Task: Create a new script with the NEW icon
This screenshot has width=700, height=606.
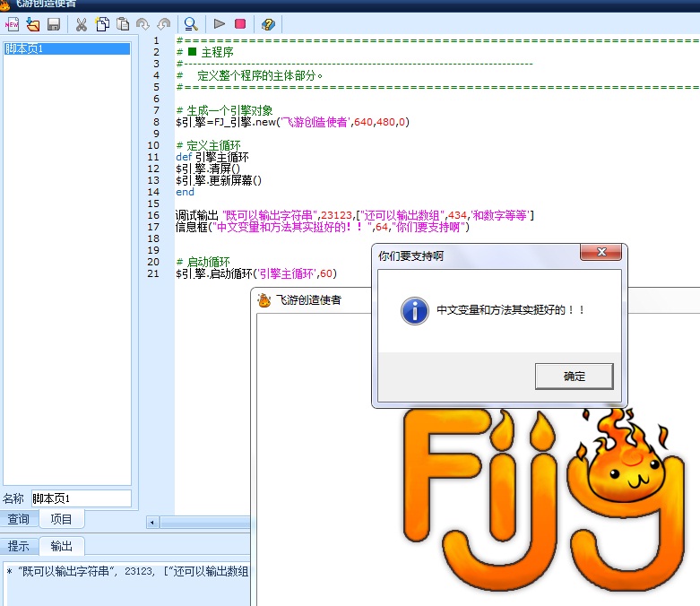Action: click(11, 24)
